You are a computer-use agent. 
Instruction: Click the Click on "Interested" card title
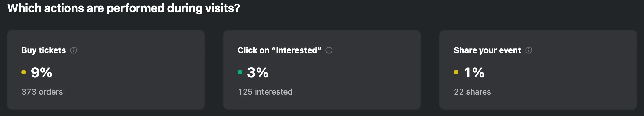click(x=279, y=50)
